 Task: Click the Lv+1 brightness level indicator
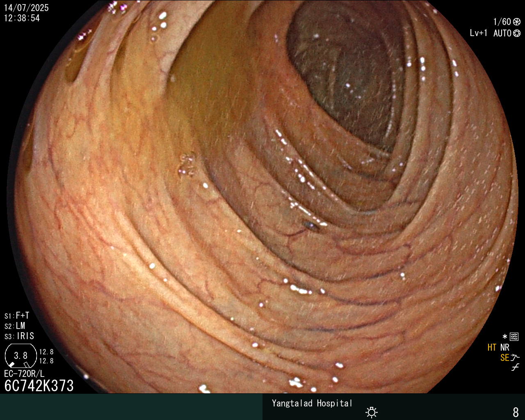(479, 33)
